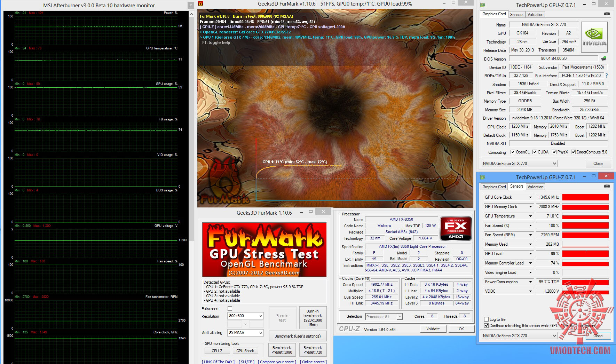Viewport: 616px width, 364px height.
Task: Run Benchmark Preset:720
Action: tap(313, 350)
